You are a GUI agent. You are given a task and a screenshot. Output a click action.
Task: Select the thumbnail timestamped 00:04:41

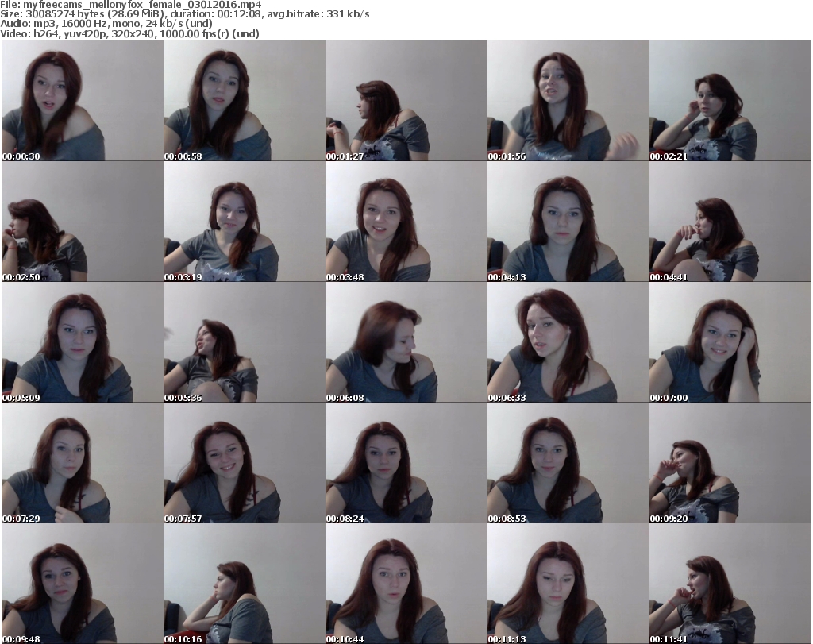pos(730,222)
